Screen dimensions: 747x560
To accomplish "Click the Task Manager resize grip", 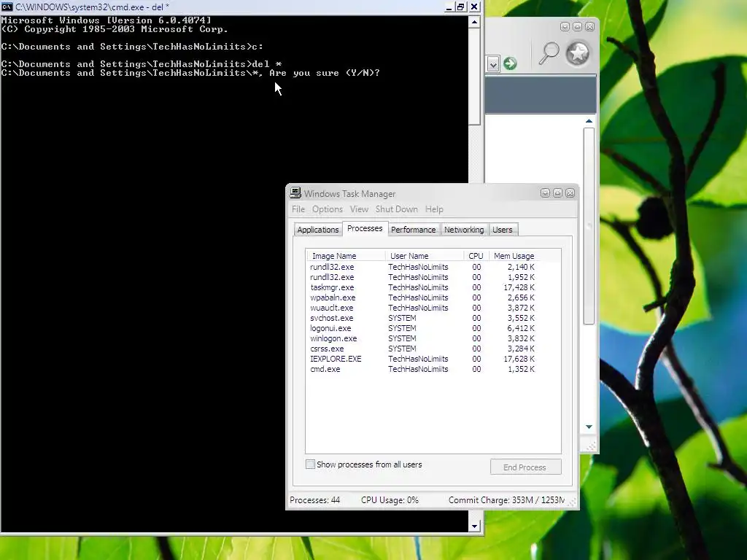I will point(572,502).
